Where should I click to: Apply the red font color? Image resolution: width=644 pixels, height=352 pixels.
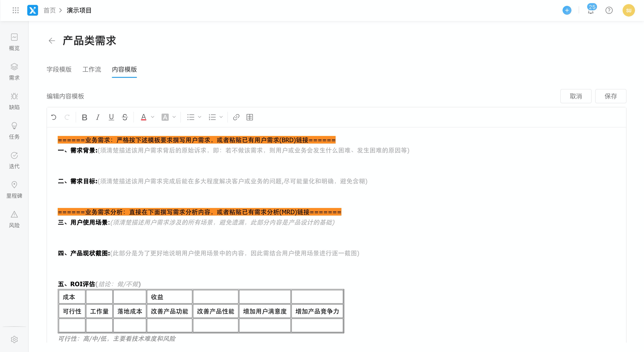143,117
